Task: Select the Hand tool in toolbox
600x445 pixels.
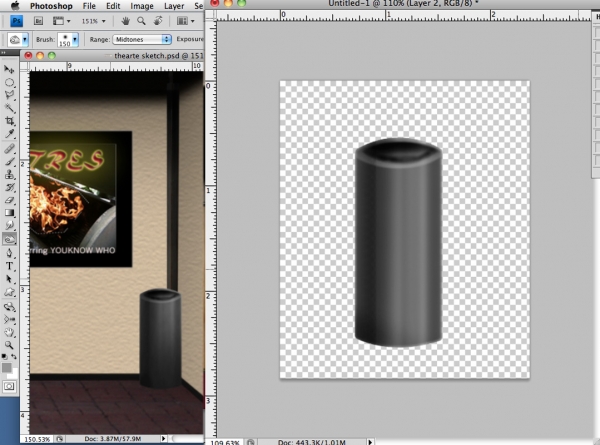Action: [9, 332]
